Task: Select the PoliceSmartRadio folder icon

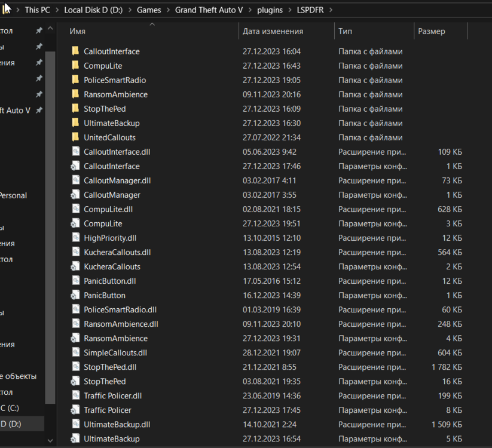Action: [x=75, y=80]
